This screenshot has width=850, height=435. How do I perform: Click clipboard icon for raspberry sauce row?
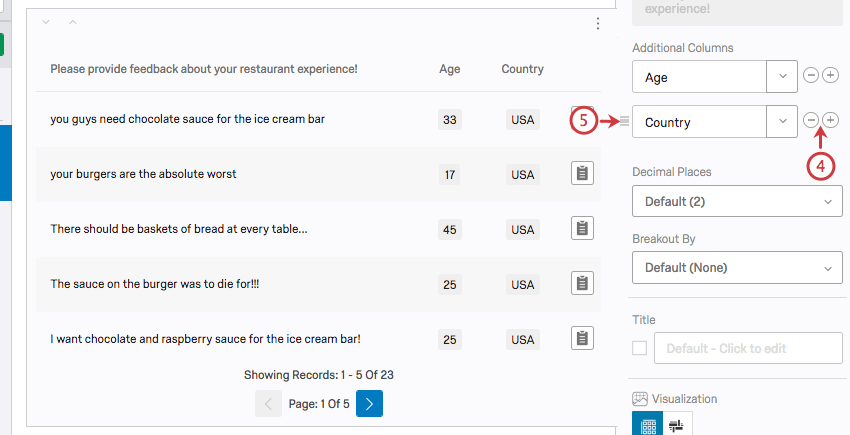[582, 338]
